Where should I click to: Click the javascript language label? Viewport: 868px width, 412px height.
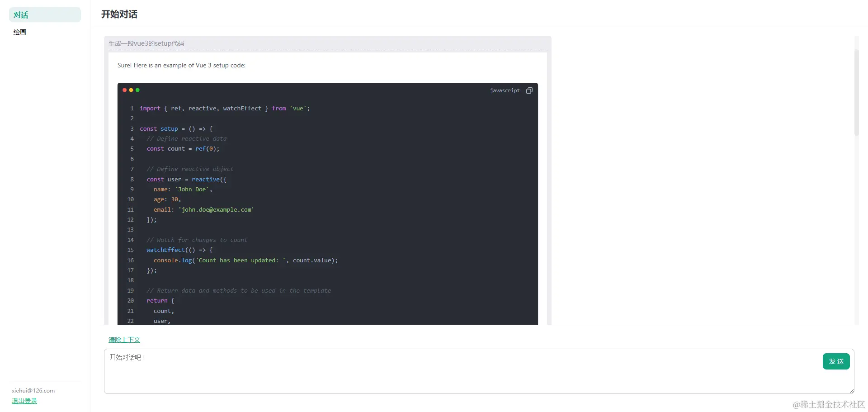click(505, 90)
